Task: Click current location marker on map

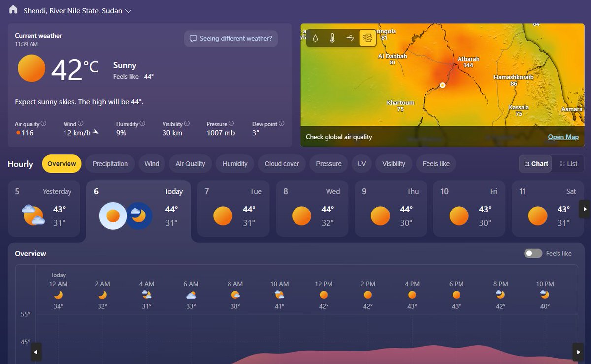Action: tap(442, 85)
